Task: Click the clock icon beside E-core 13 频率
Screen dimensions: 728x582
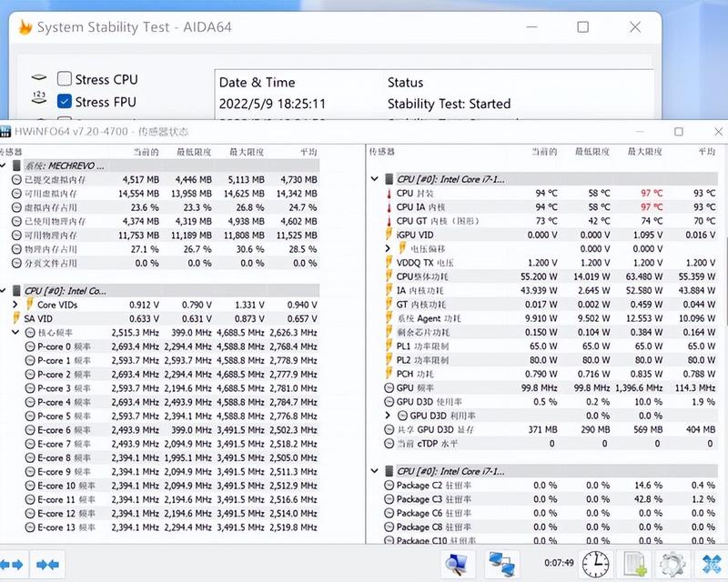Action: tap(30, 527)
